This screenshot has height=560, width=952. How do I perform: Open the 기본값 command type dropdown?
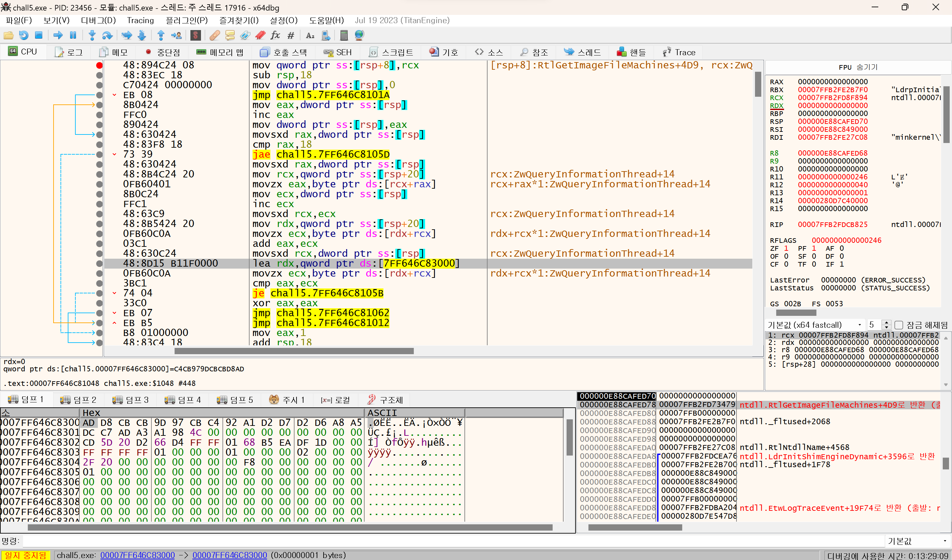[917, 541]
